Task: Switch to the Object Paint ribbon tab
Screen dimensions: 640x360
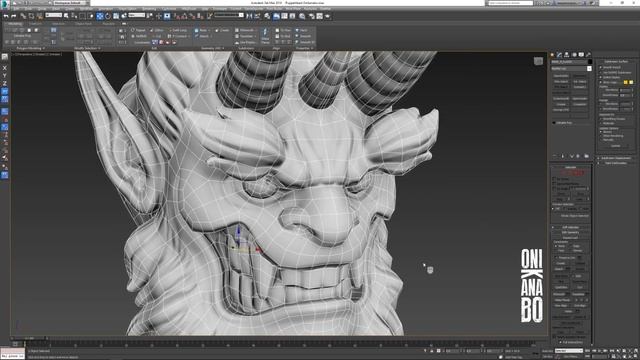Action: [x=84, y=24]
